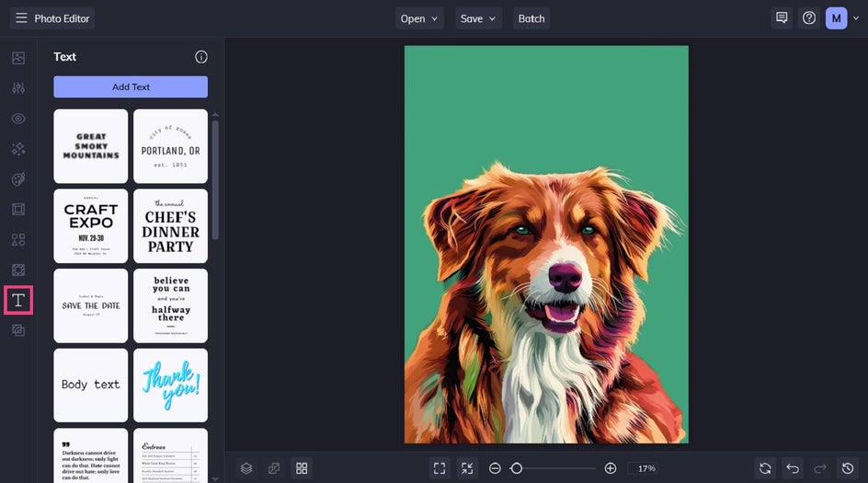Open the M account avatar
The image size is (868, 483).
(x=837, y=18)
